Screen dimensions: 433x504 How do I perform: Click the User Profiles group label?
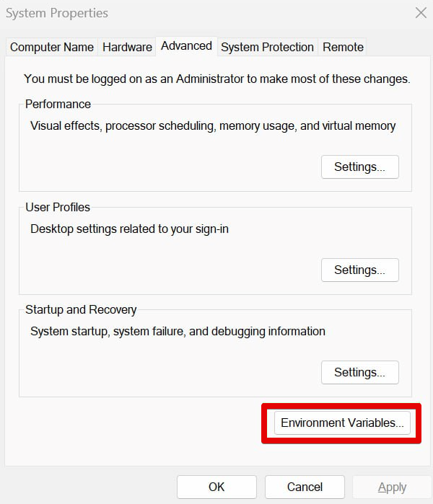coord(58,207)
